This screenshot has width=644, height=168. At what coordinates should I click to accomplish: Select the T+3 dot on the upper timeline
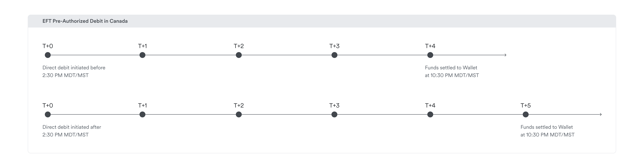pos(334,55)
